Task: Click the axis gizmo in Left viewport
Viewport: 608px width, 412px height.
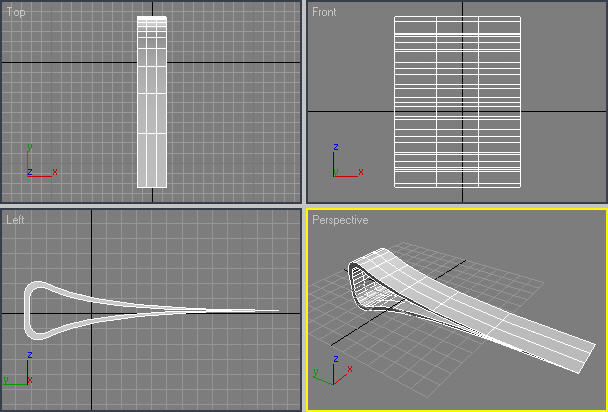Action: tap(18, 368)
